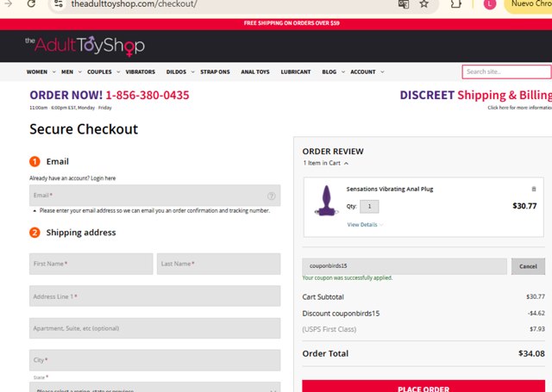552x392 pixels.
Task: Click the Last Name field
Action: [x=218, y=264]
